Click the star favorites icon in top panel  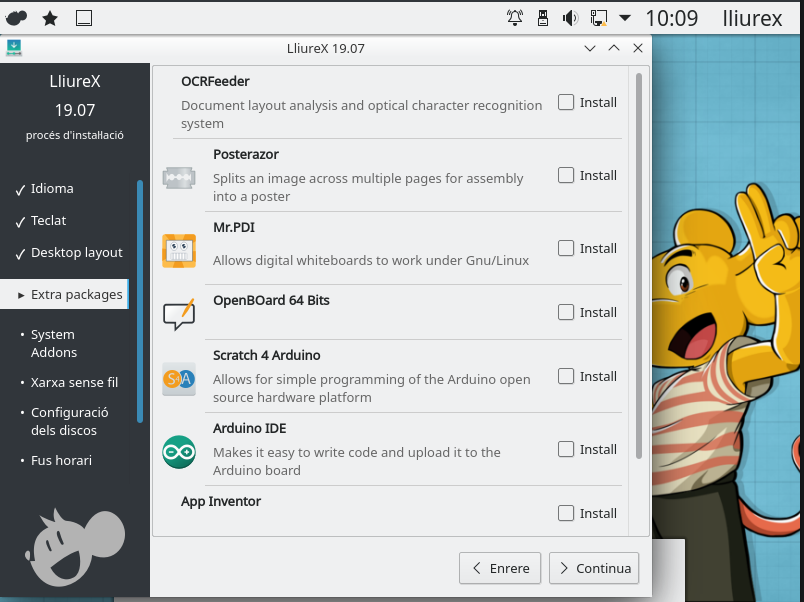[50, 18]
